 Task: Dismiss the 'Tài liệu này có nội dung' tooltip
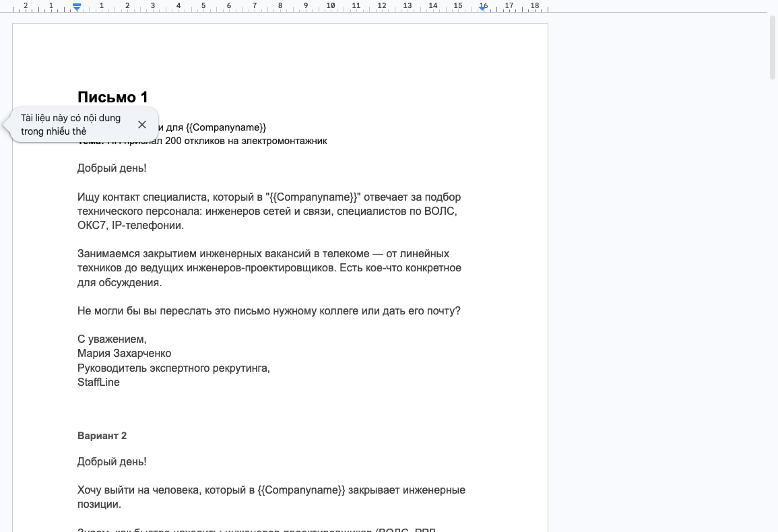pos(142,125)
